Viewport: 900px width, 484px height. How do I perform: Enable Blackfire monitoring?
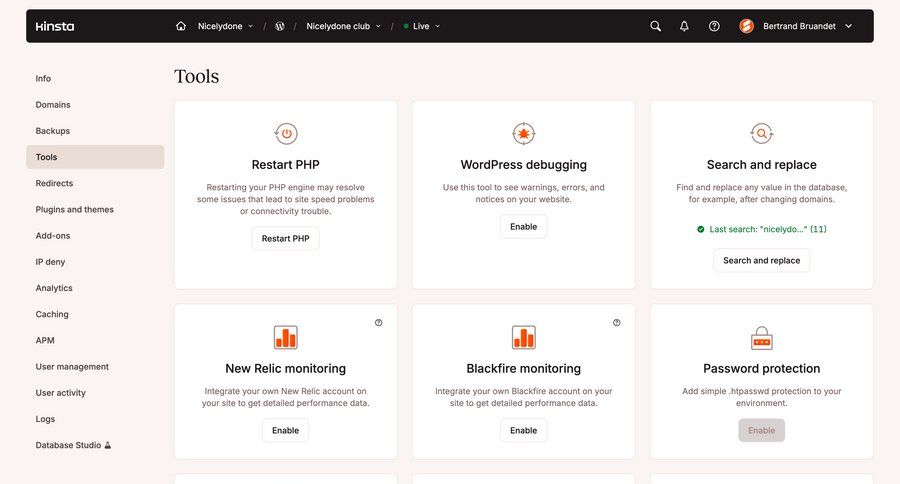[523, 430]
